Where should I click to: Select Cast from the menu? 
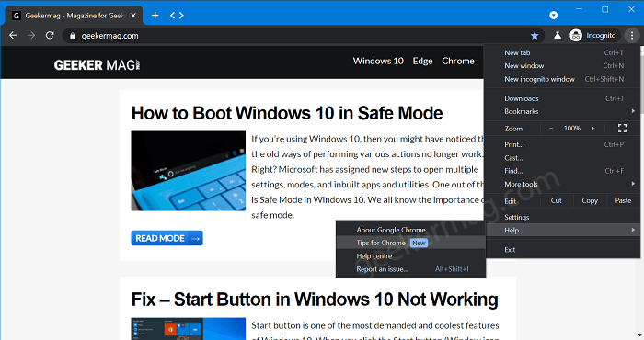(563, 157)
